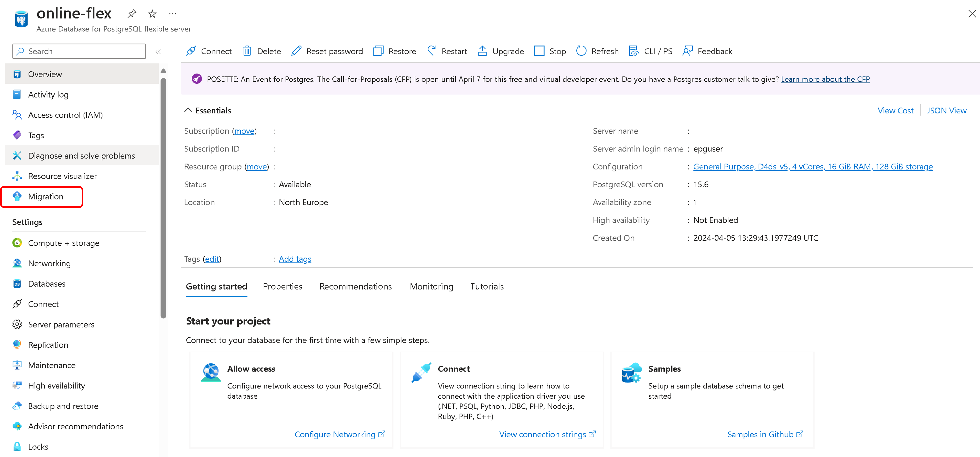The width and height of the screenshot is (980, 457).
Task: Click the Add tags link
Action: point(295,259)
